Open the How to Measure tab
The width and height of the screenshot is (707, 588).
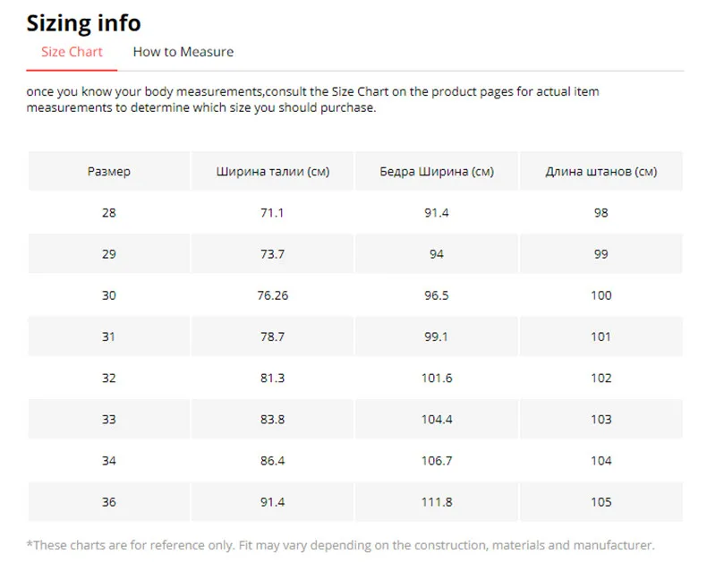pyautogui.click(x=183, y=52)
